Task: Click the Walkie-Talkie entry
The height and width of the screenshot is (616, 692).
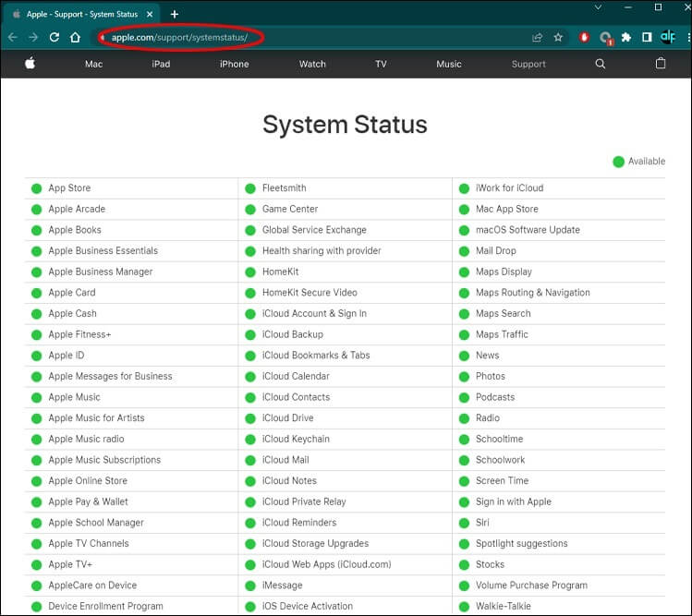Action: click(x=504, y=606)
